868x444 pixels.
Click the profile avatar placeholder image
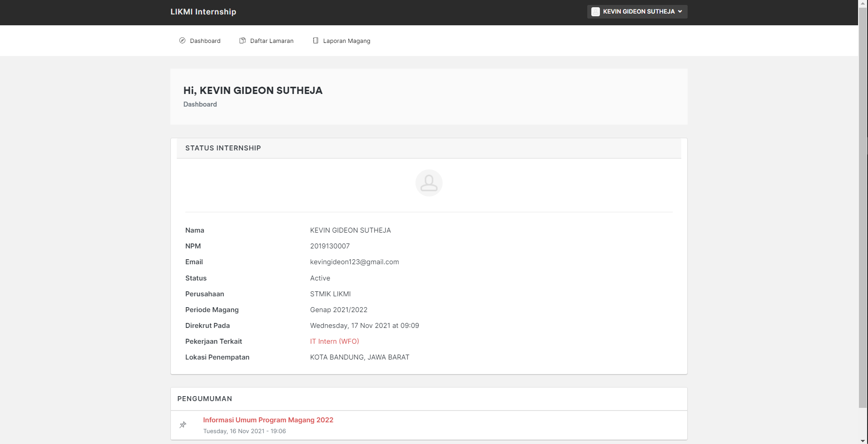(429, 183)
